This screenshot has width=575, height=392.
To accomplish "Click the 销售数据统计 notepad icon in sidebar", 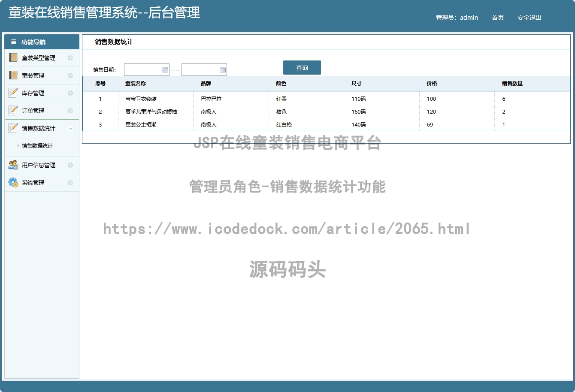I will click(x=13, y=128).
